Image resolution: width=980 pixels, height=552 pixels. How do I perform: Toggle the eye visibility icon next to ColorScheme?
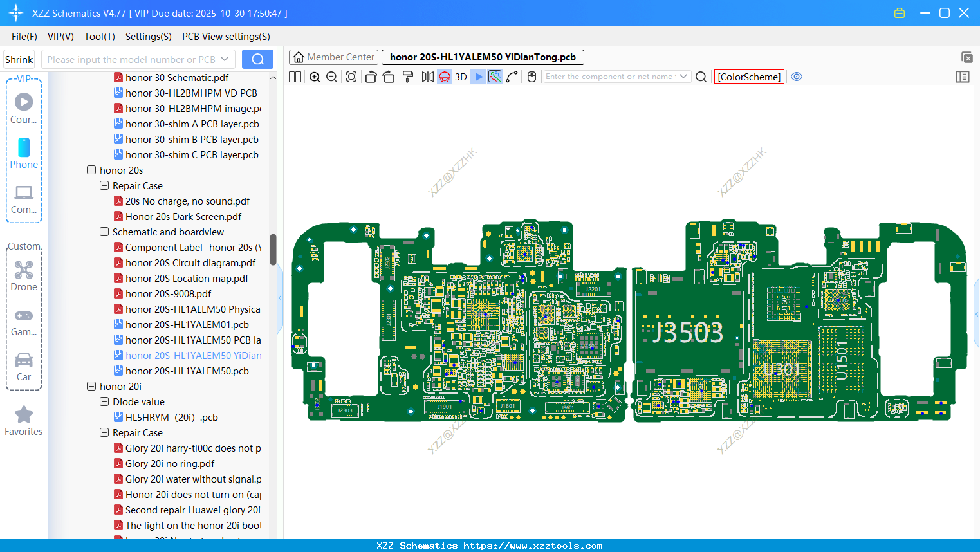point(797,77)
